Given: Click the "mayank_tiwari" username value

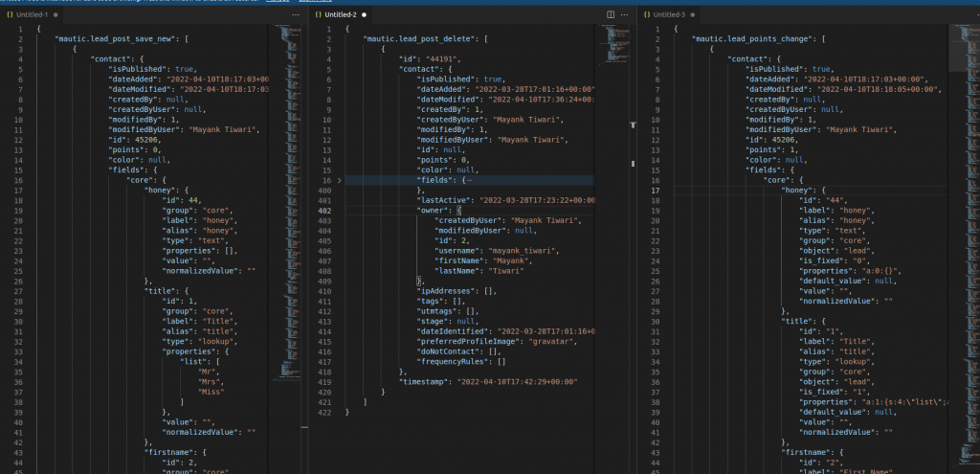Looking at the screenshot, I should (x=523, y=251).
